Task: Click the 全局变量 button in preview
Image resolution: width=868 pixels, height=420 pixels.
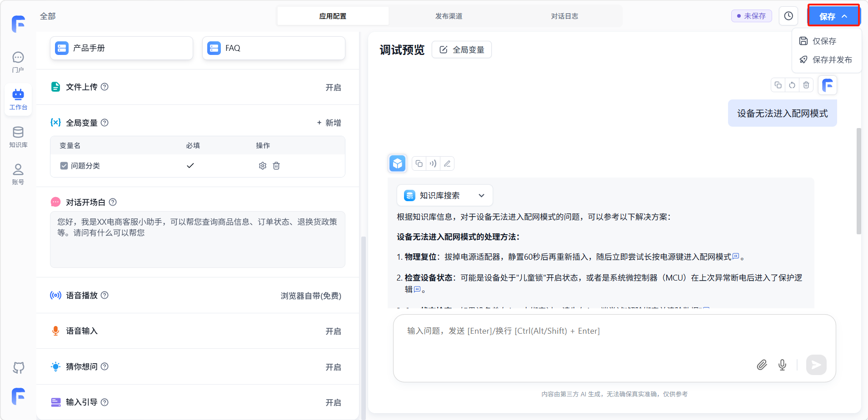Action: tap(462, 49)
